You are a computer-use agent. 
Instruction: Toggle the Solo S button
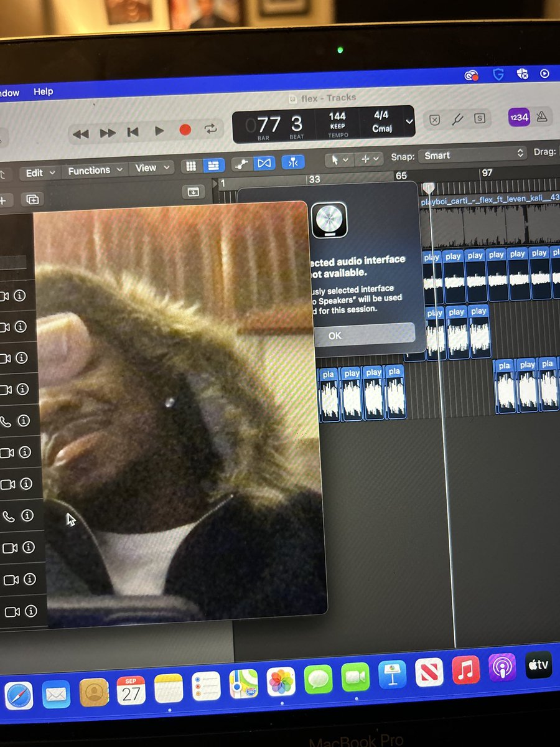[479, 118]
